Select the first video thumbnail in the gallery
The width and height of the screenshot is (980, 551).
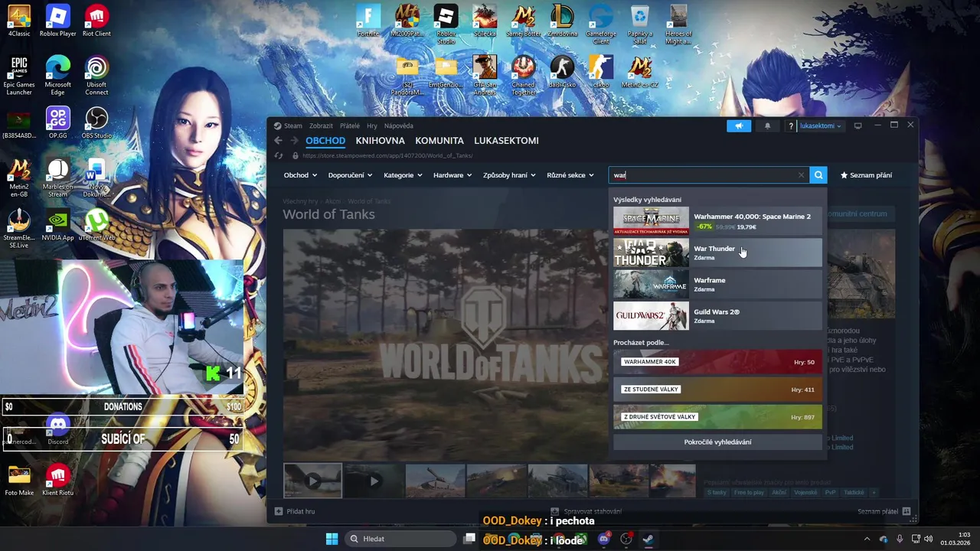[x=313, y=481]
